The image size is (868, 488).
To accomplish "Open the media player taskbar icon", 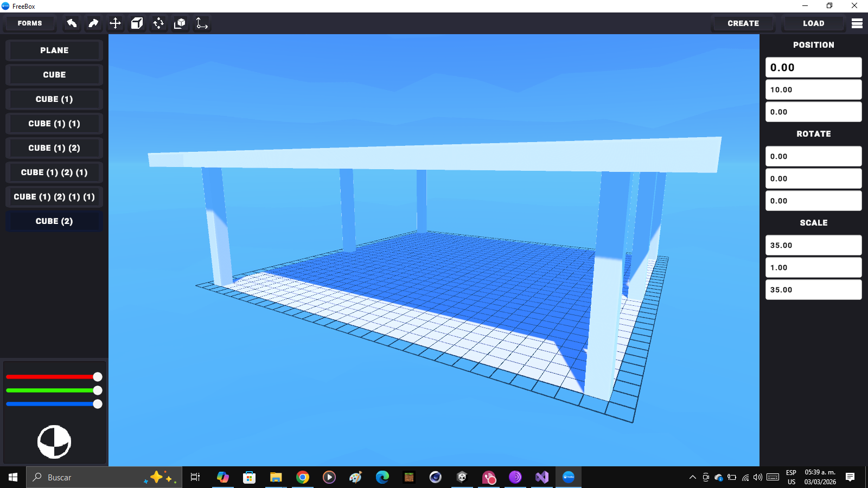I will click(x=329, y=477).
